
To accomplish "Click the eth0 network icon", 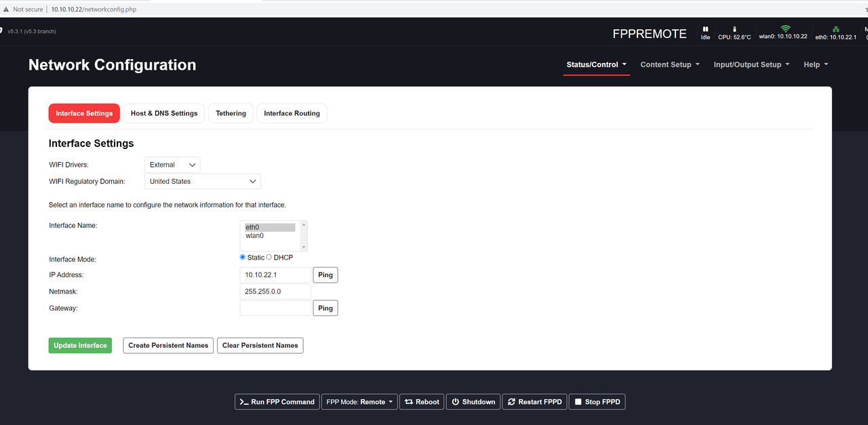I will click(836, 29).
